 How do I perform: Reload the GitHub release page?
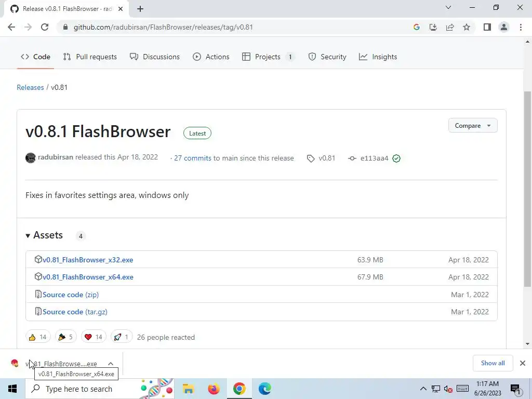click(x=45, y=27)
